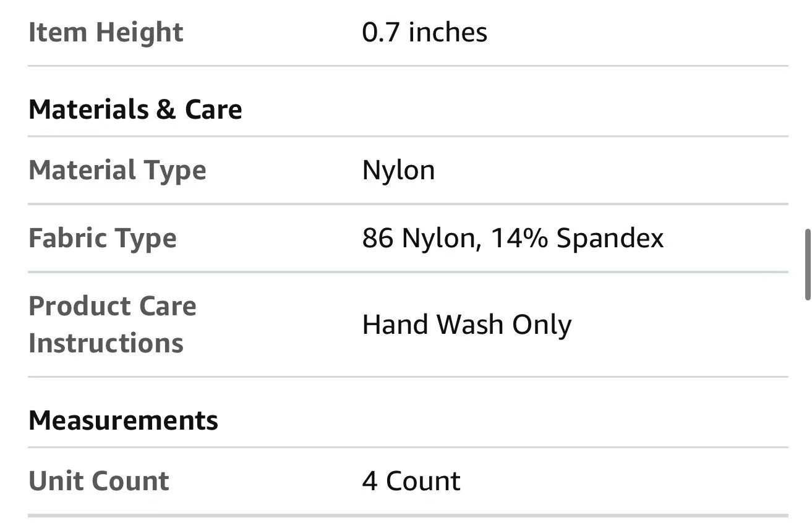Click the Material Type label

click(x=118, y=171)
